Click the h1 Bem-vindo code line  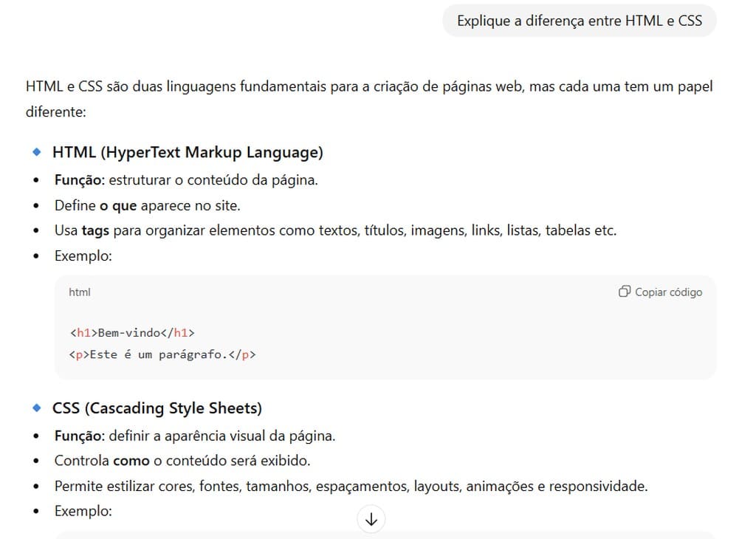(x=132, y=333)
